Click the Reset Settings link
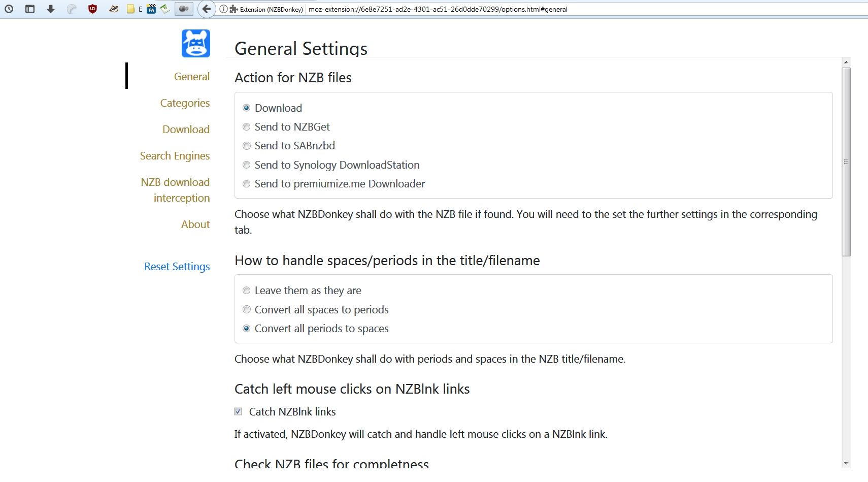The height and width of the screenshot is (482, 868). pyautogui.click(x=177, y=267)
